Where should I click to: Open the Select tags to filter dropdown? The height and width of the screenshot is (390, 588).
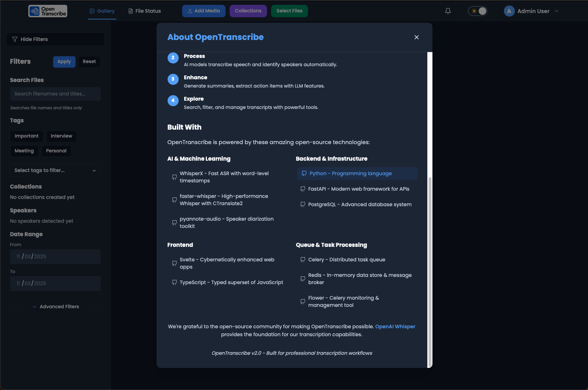55,171
